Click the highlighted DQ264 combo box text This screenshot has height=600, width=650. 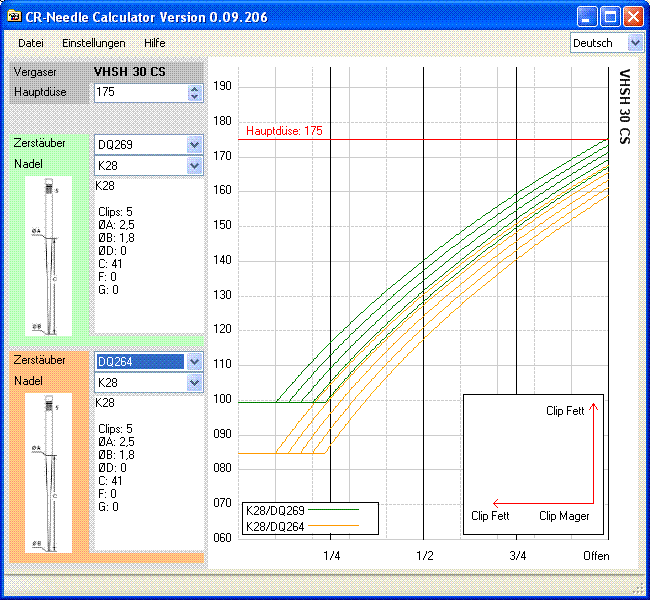click(x=140, y=362)
